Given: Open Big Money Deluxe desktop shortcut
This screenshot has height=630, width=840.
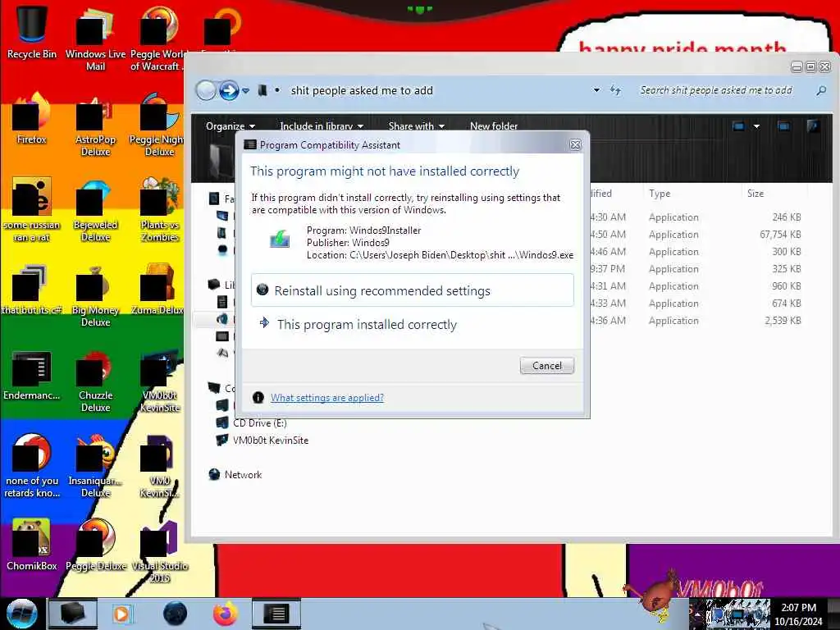Looking at the screenshot, I should pos(95,294).
